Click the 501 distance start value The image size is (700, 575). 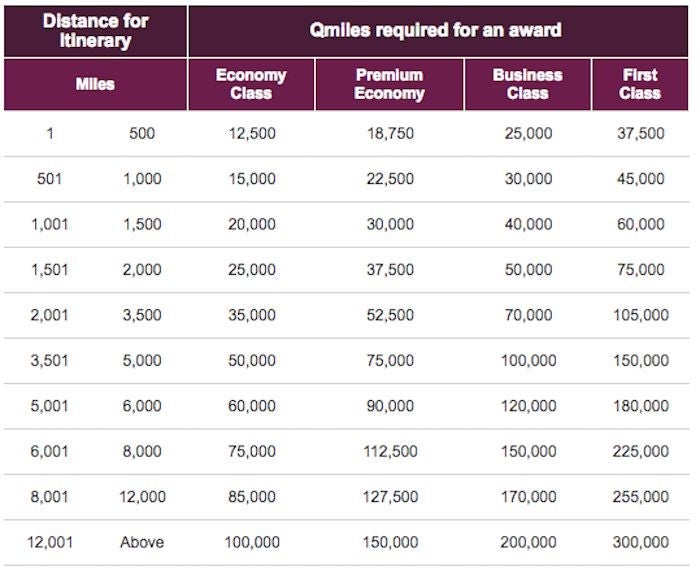50,179
